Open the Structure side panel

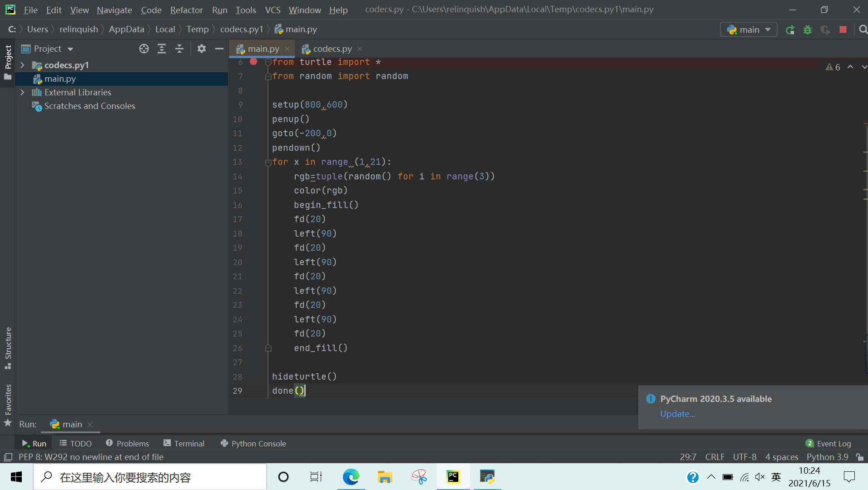(8, 348)
